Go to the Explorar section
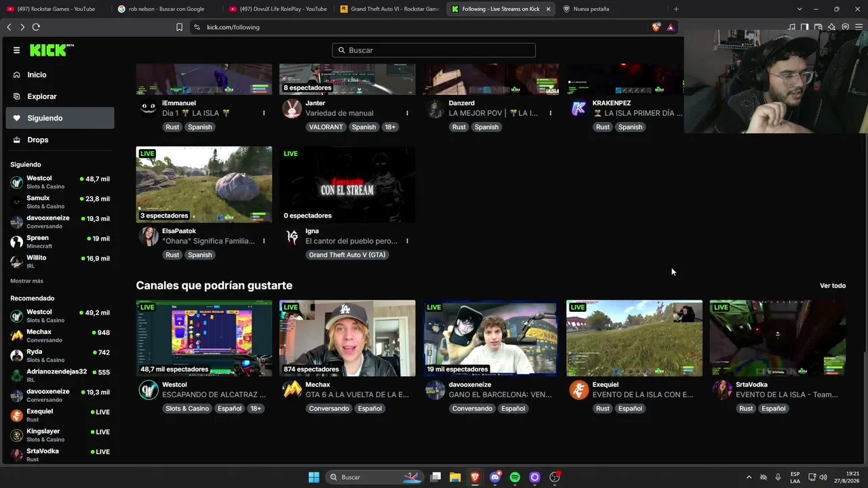 click(x=60, y=96)
